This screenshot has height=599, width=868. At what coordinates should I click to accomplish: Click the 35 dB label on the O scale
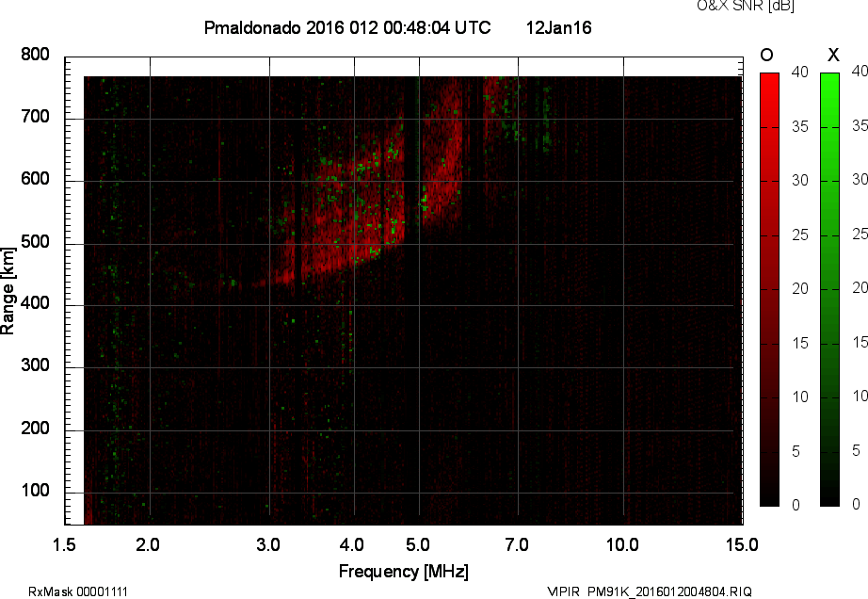click(800, 127)
